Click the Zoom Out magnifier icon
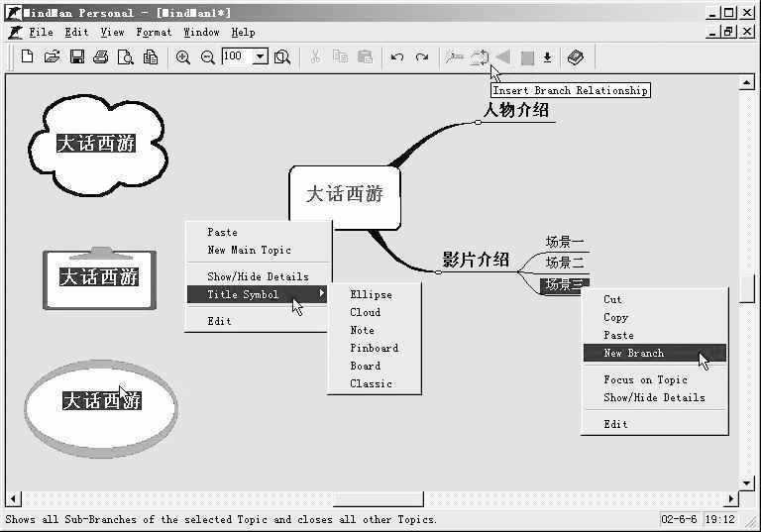This screenshot has width=761, height=532. tap(208, 57)
